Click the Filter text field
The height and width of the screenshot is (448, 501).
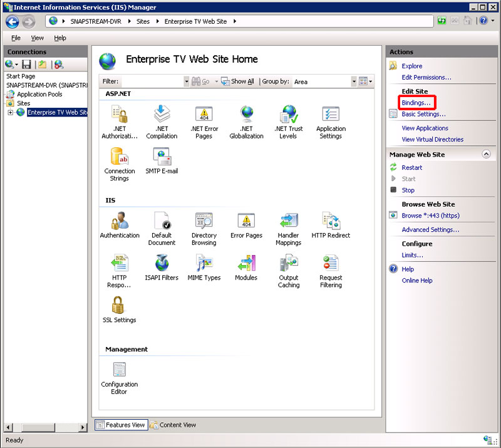point(152,81)
